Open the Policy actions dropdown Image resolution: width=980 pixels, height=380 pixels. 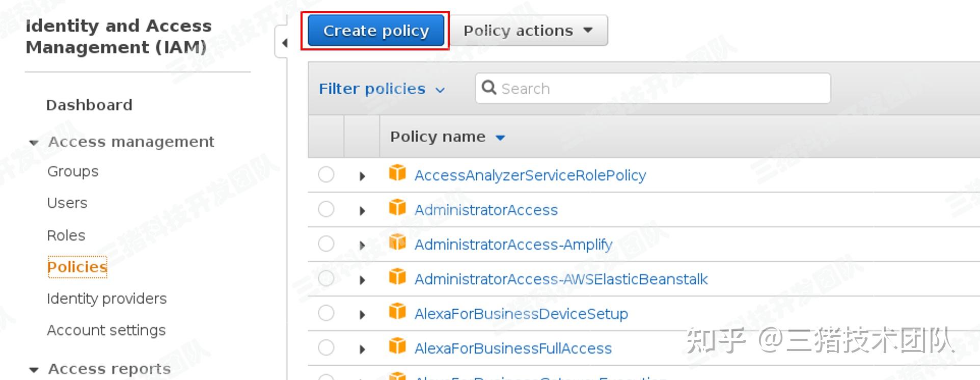(528, 31)
